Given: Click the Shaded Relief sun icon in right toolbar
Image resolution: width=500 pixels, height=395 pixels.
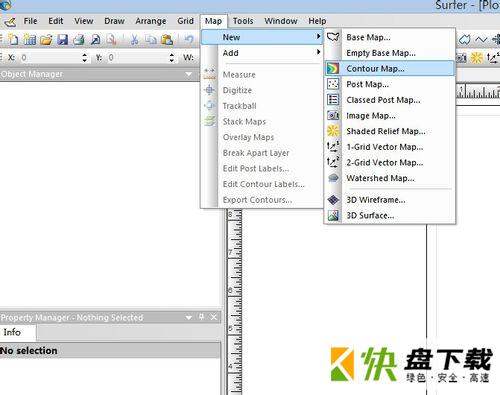Looking at the screenshot, I should tap(477, 58).
